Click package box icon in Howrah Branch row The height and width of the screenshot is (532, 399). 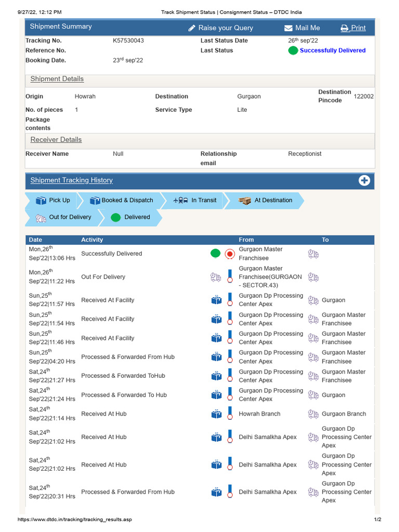(216, 414)
